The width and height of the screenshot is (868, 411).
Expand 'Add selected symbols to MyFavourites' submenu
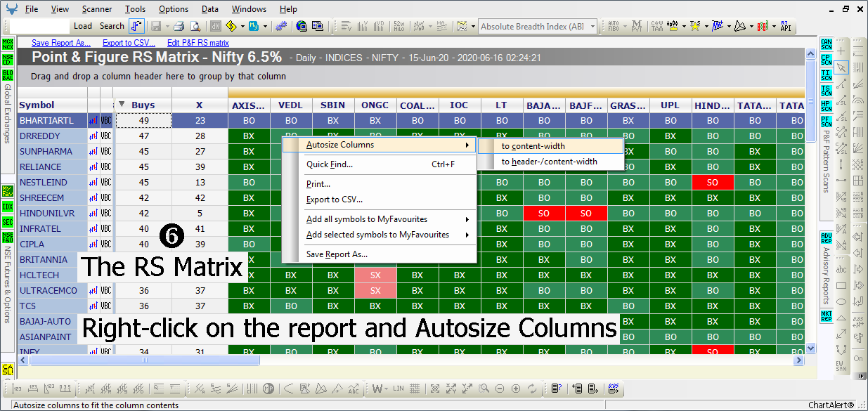tap(380, 235)
